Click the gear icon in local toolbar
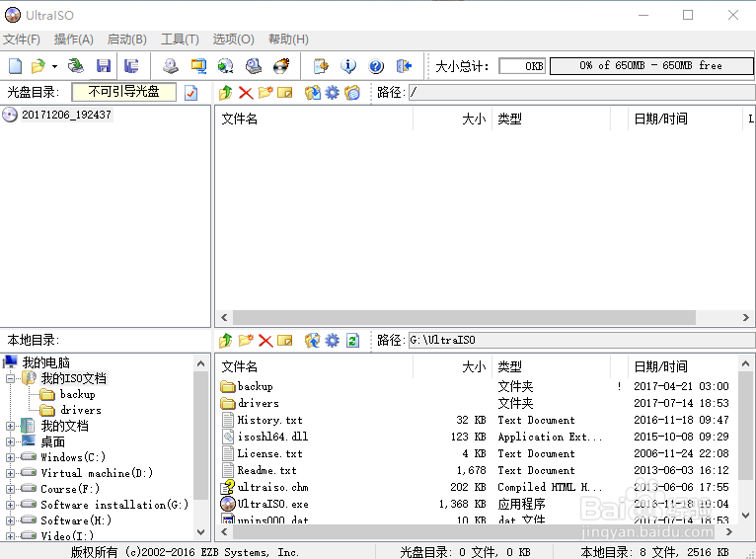 (x=333, y=341)
